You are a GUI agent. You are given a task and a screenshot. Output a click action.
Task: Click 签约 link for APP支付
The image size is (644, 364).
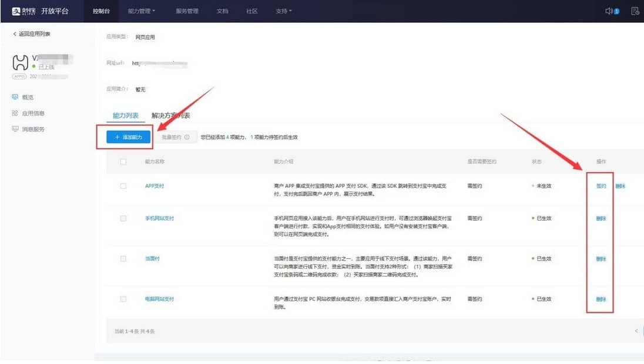601,186
